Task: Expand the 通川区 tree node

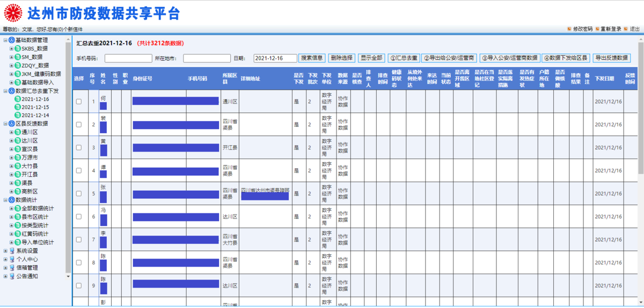Action: coord(11,132)
